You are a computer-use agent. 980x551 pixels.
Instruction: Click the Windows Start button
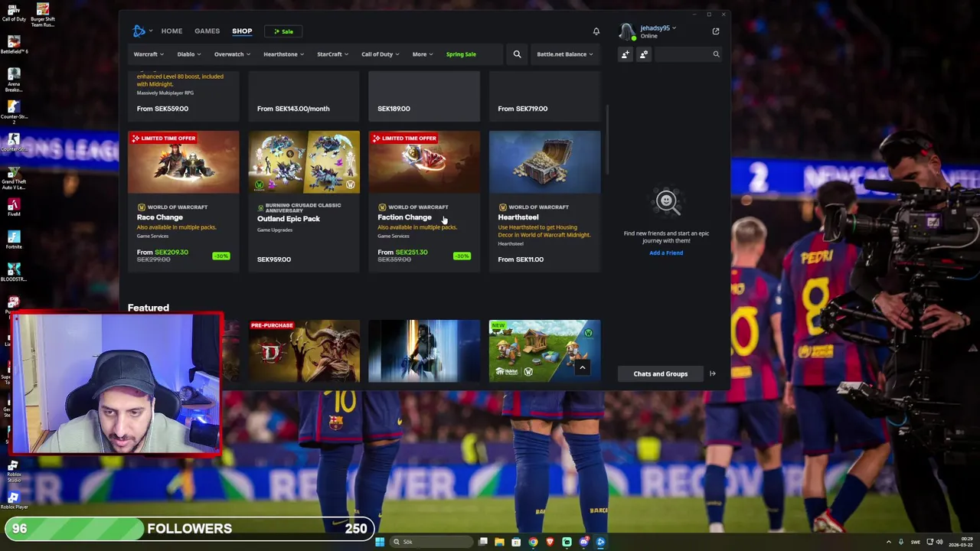coord(379,542)
